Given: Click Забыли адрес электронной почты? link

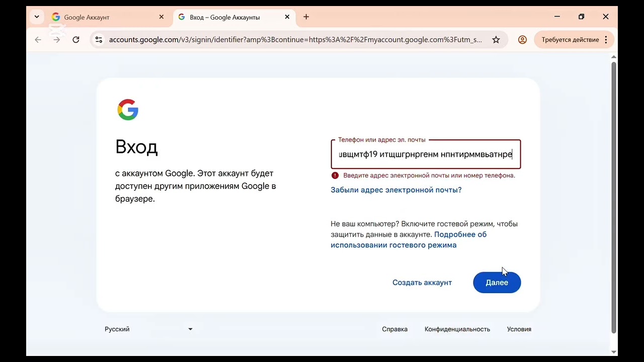Looking at the screenshot, I should pos(396,190).
